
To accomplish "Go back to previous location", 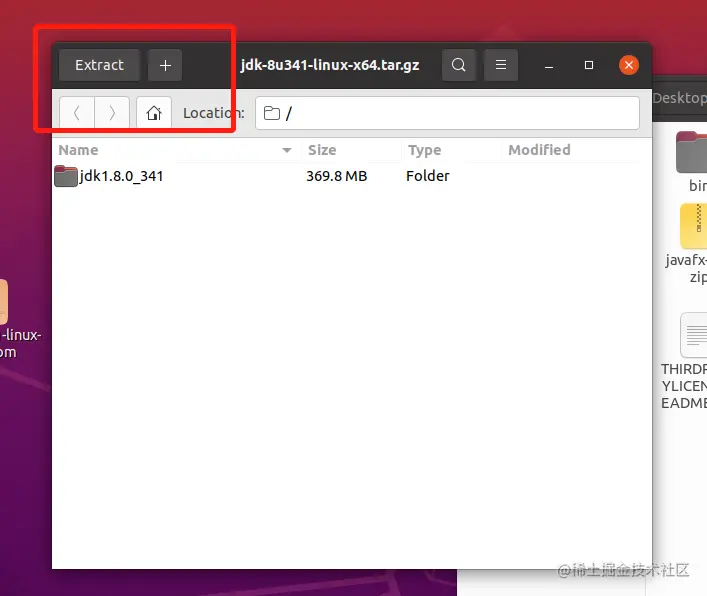I will pos(77,113).
